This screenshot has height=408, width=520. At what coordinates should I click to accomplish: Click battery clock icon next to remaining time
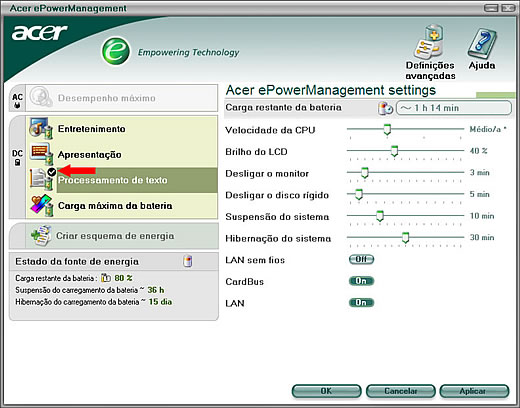coord(385,108)
